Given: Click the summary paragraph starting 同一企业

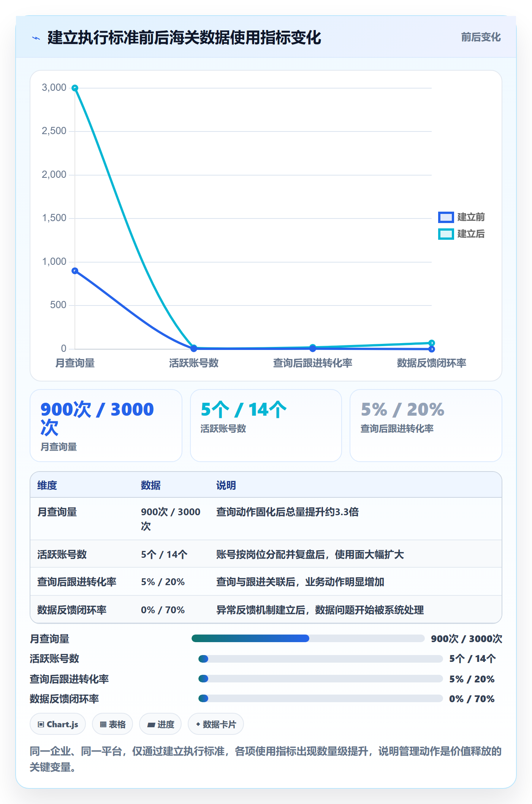Looking at the screenshot, I should click(x=266, y=759).
